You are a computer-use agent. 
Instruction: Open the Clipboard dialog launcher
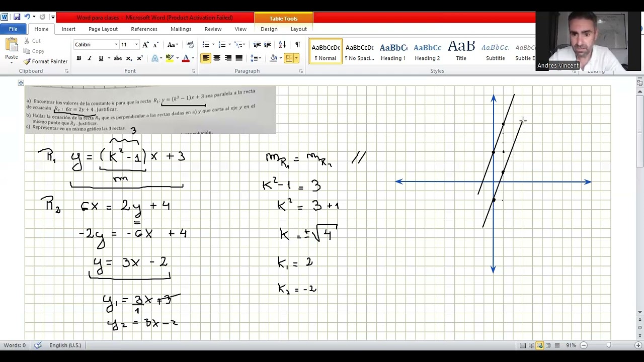[66, 71]
